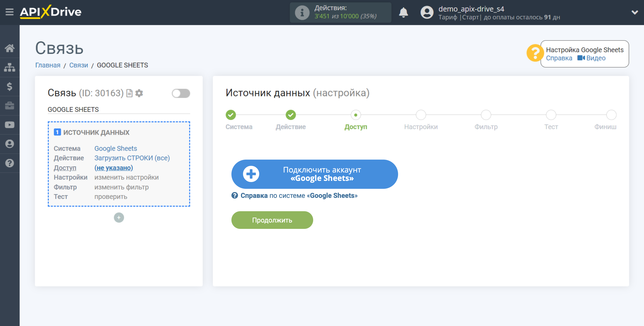The image size is (644, 326).
Task: Click the add block plus icon
Action: click(119, 218)
